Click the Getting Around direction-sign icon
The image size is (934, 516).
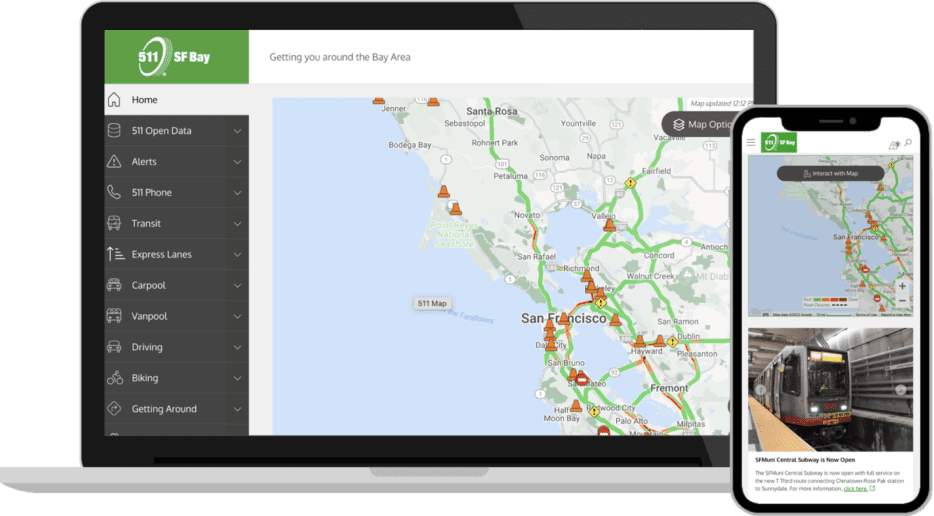[x=114, y=409]
